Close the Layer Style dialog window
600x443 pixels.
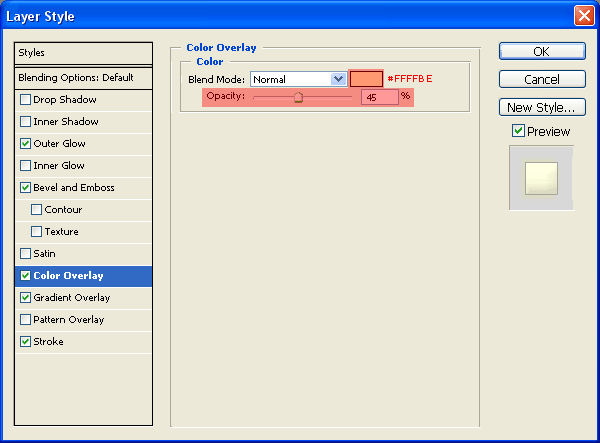pos(583,16)
